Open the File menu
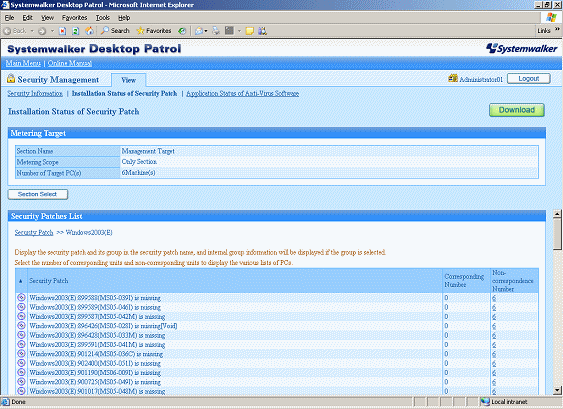563x409 pixels. [x=9, y=18]
